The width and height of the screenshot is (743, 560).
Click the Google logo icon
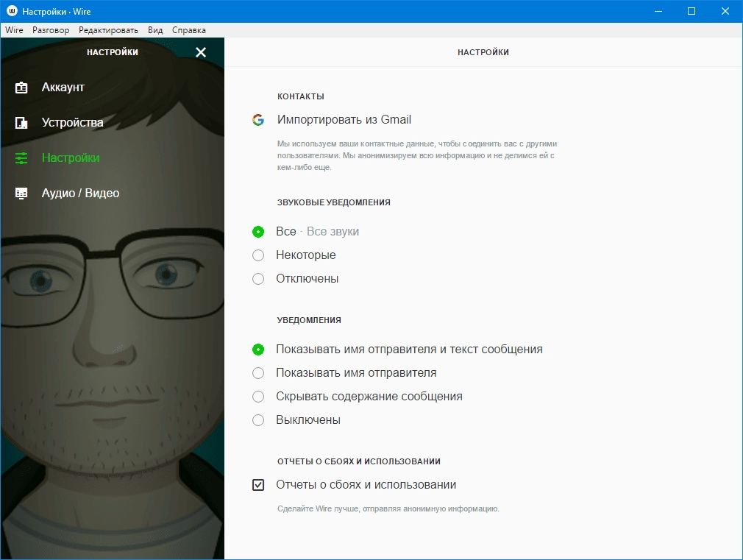click(258, 120)
